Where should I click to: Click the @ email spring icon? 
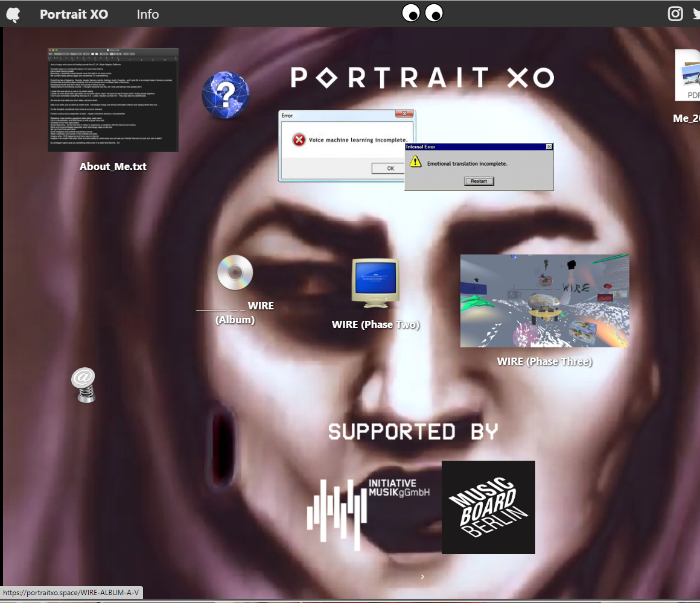(x=83, y=384)
